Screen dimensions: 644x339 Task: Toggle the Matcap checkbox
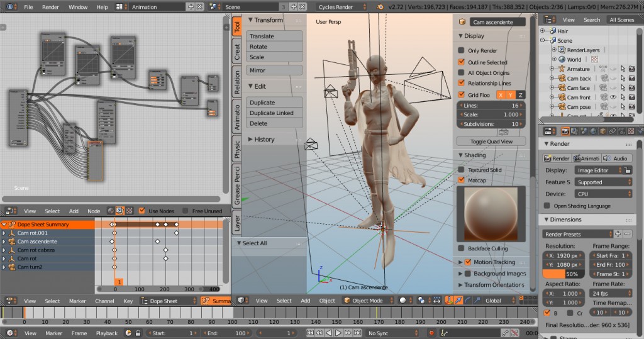(461, 180)
